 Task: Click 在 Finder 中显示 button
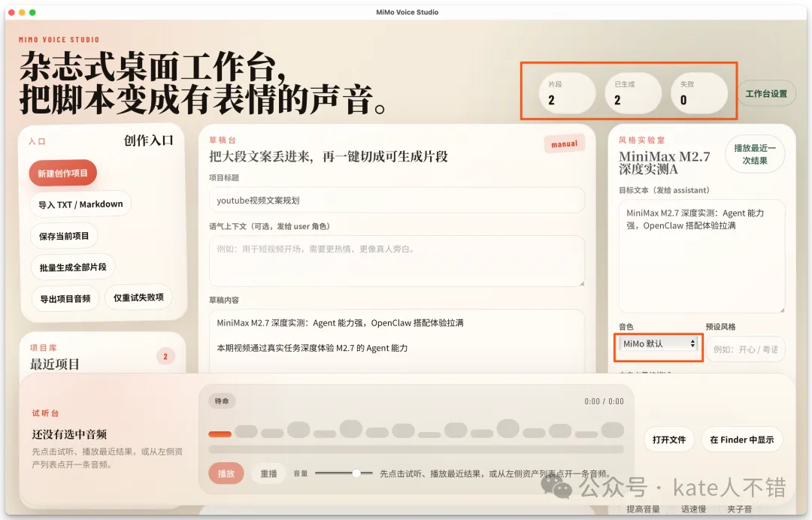(741, 440)
